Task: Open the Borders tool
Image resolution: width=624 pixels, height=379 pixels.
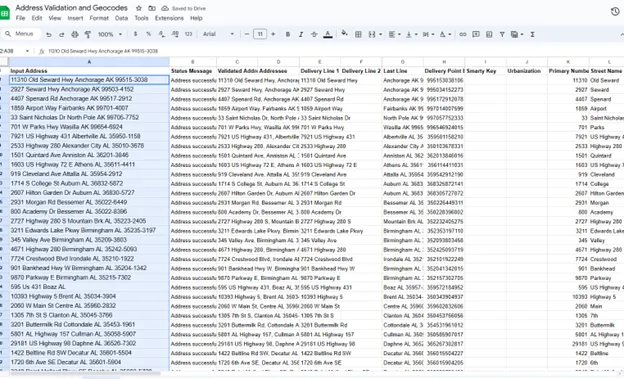Action: pyautogui.click(x=358, y=34)
